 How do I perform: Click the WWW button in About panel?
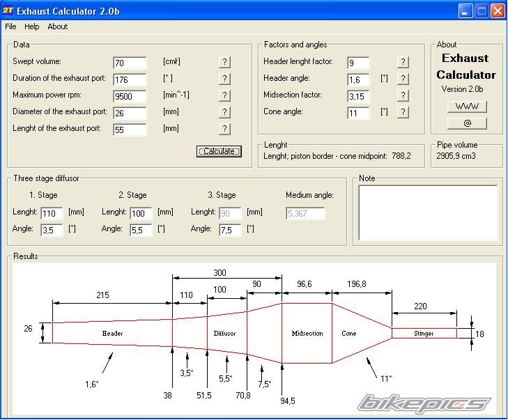click(466, 107)
